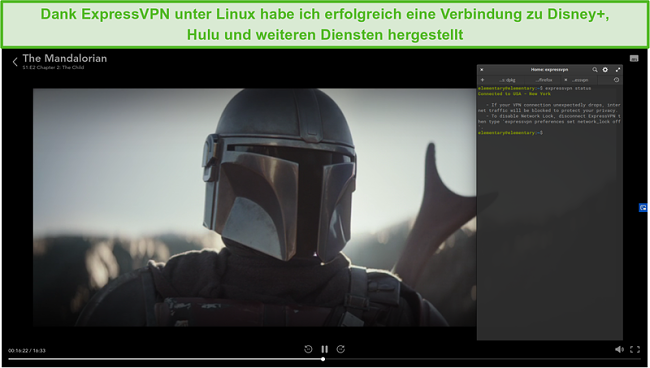Click the Mandalorian video frame

pos(255,207)
